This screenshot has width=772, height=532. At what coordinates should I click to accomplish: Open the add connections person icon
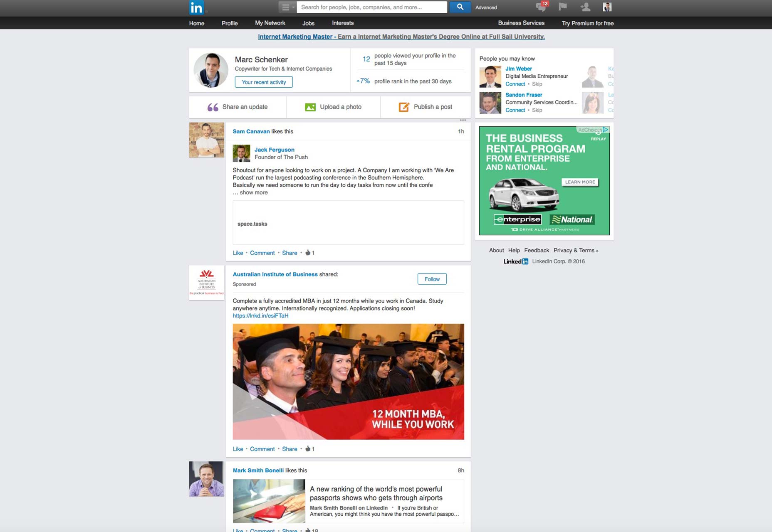point(585,7)
